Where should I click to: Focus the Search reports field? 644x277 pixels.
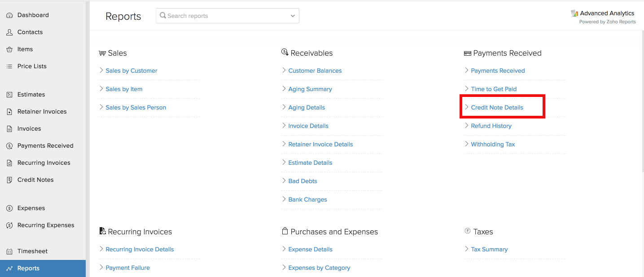pos(228,16)
